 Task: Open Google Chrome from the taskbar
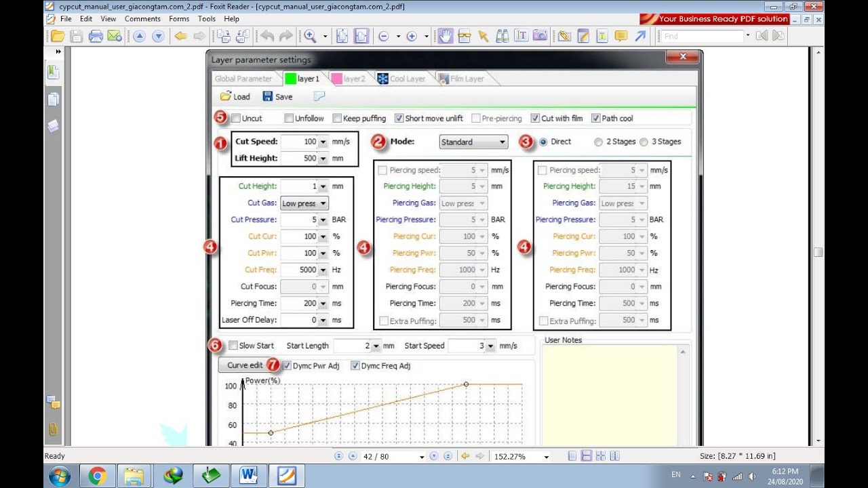coord(97,476)
